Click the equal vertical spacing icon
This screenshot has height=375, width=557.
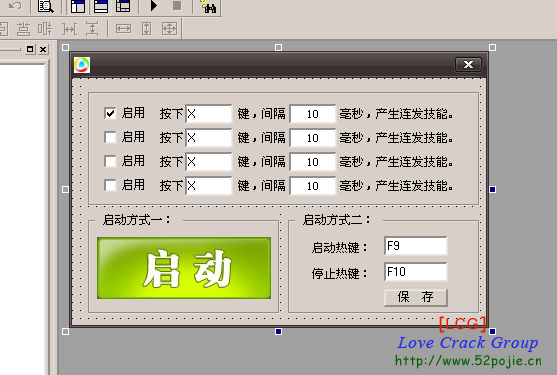coord(92,29)
